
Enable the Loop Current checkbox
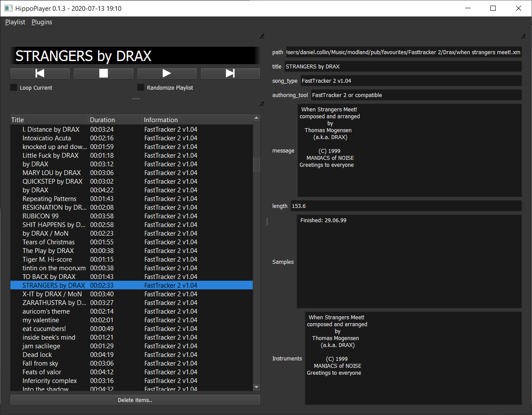click(x=13, y=88)
